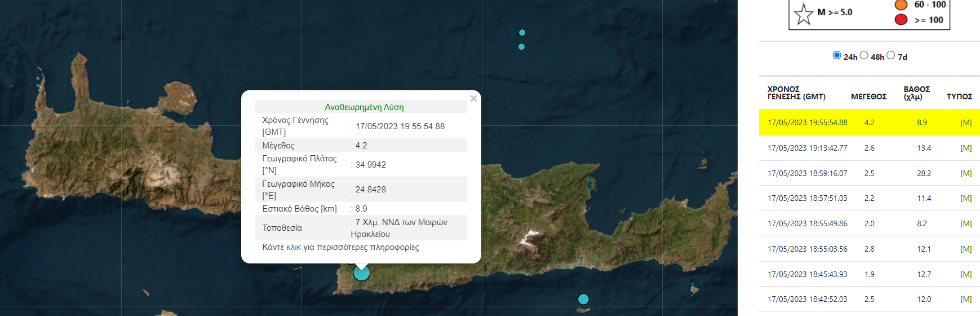Click the large earthquake marker below the popup
Screen dimensions: 980x316
click(x=361, y=273)
